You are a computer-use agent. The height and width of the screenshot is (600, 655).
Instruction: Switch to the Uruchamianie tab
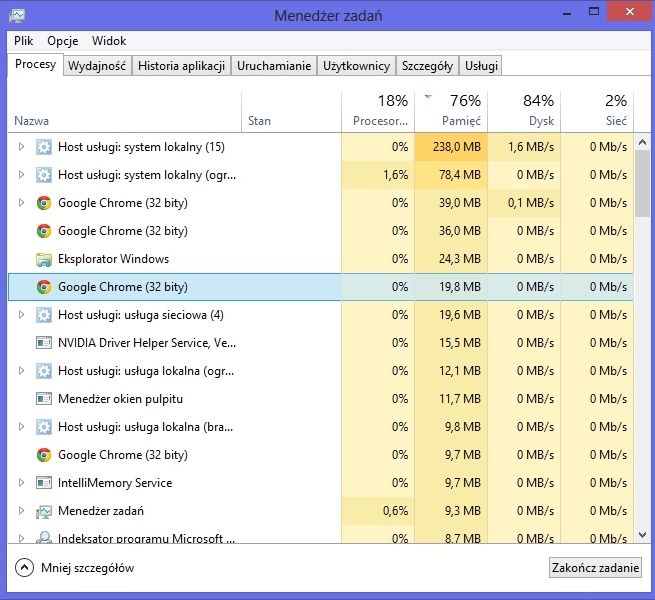(x=274, y=66)
